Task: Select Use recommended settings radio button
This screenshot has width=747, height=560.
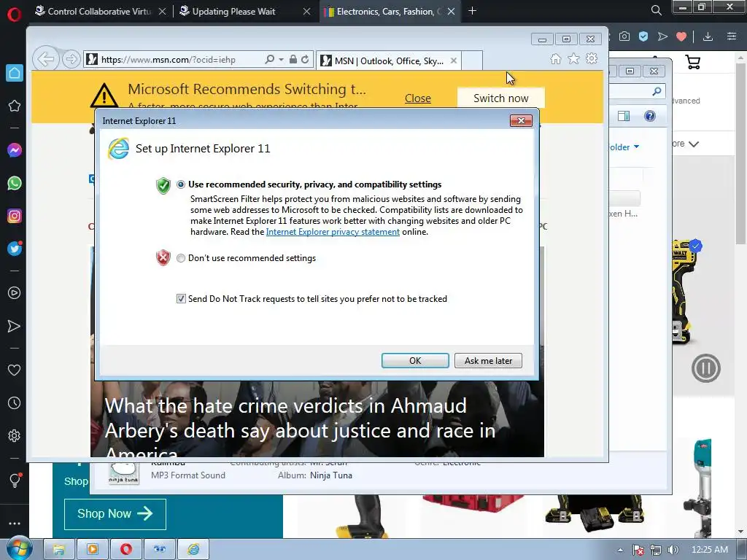Action: (x=181, y=184)
